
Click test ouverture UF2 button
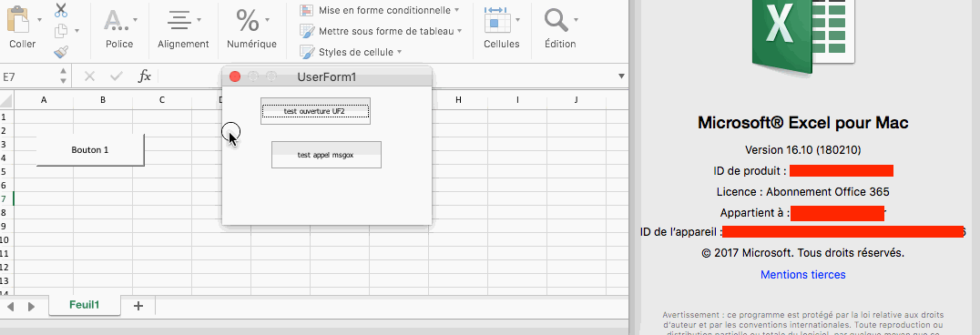click(x=316, y=111)
